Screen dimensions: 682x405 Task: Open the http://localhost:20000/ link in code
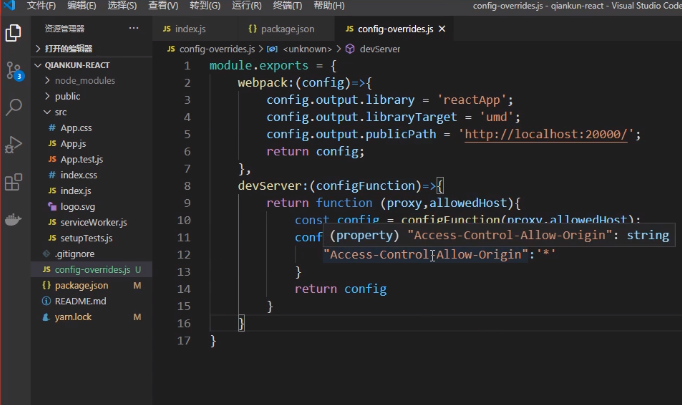[x=546, y=134]
